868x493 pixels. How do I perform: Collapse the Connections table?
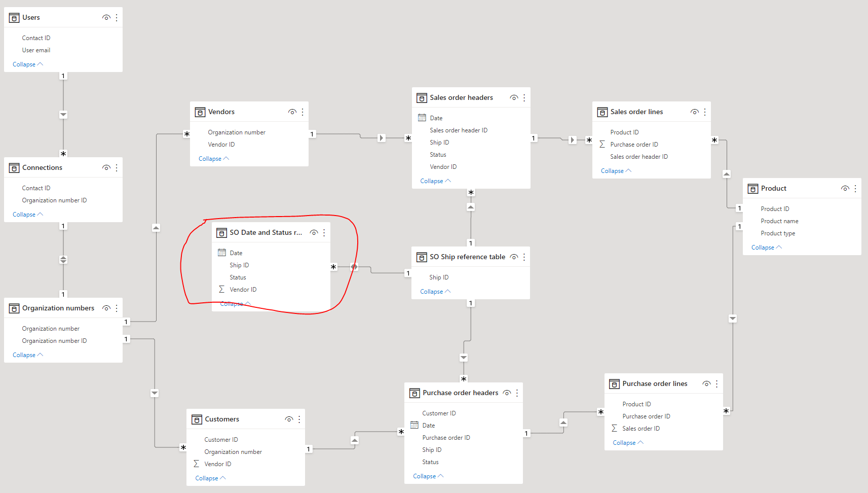click(28, 215)
